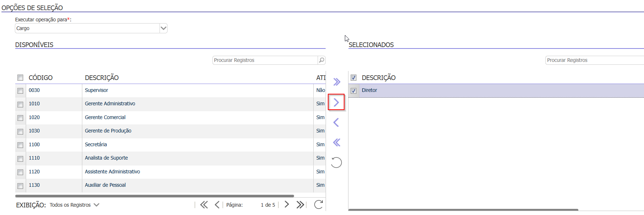
Task: Uncheck the Diretor checkbox in Selecionados
Action: click(x=354, y=91)
